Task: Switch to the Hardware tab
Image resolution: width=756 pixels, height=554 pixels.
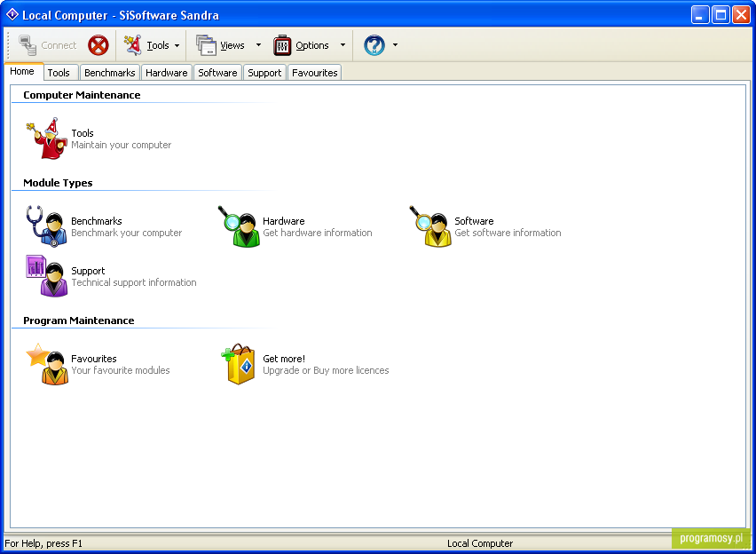Action: [x=166, y=73]
